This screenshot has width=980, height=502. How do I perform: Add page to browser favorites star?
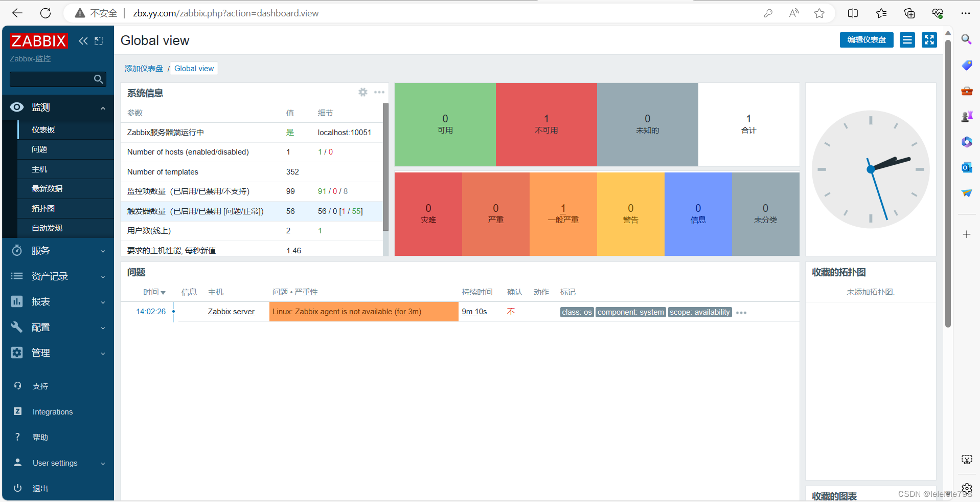click(819, 13)
